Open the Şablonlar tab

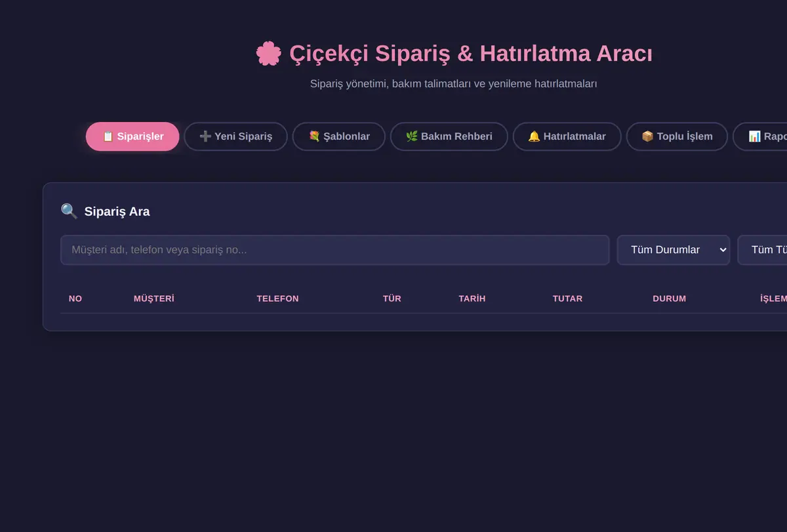click(339, 136)
